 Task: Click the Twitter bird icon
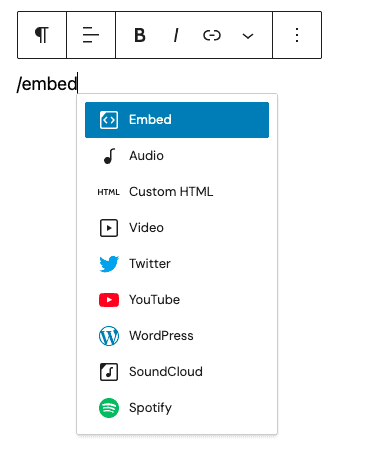(x=109, y=264)
